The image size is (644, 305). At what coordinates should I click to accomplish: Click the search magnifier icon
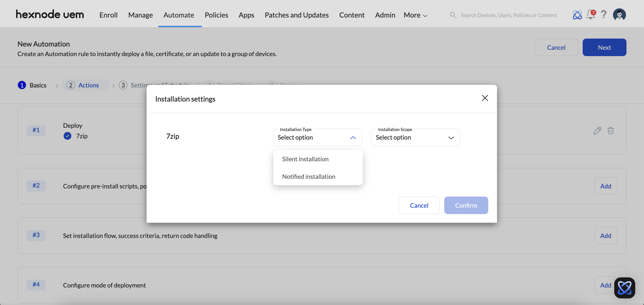(x=453, y=15)
